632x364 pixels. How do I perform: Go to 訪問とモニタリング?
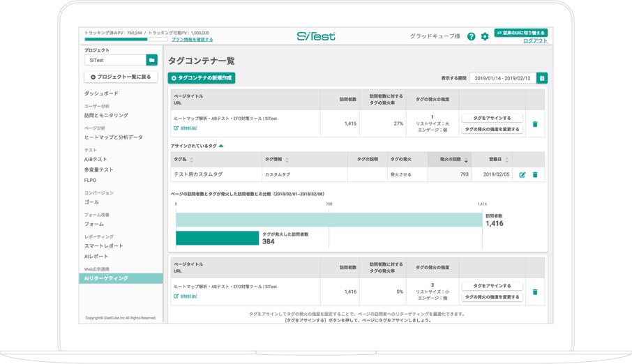(106, 115)
